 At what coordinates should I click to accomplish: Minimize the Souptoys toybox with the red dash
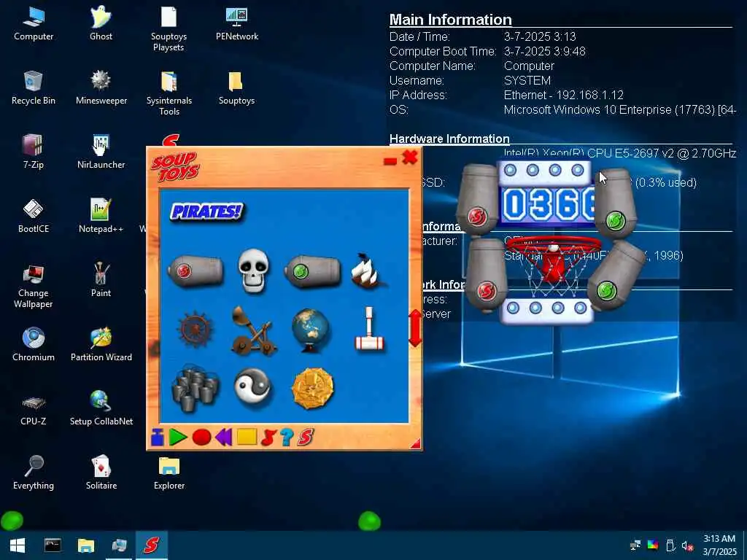390,161
